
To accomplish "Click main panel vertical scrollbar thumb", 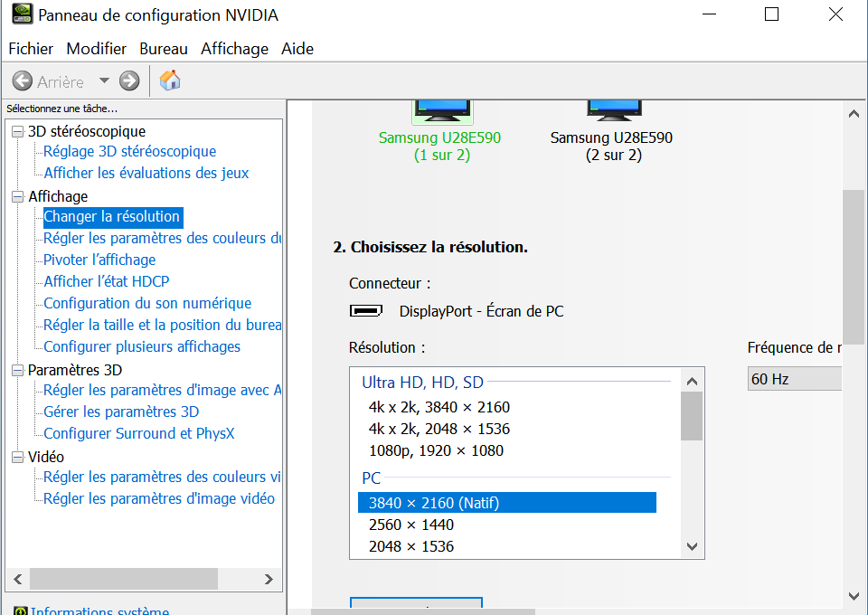I will (x=854, y=267).
